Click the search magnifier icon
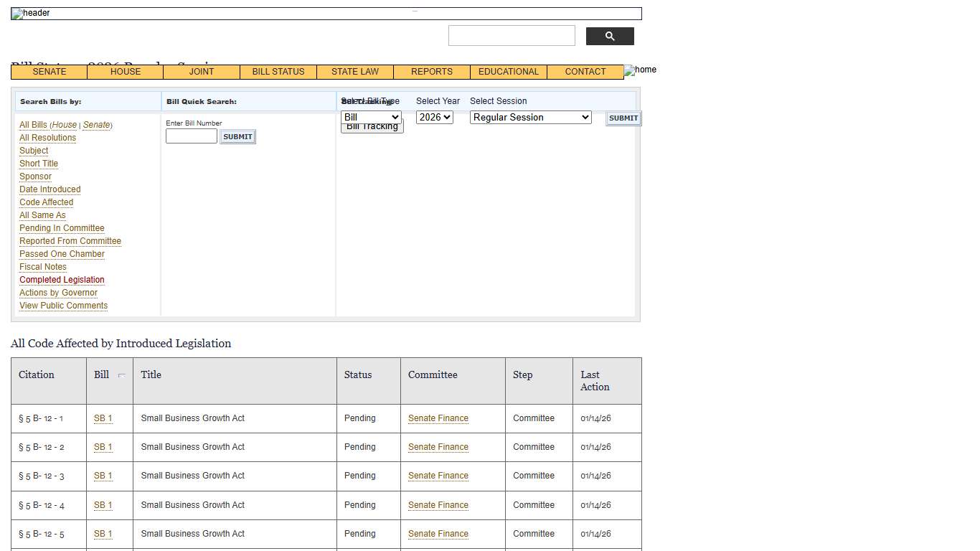This screenshot has width=980, height=551. click(x=609, y=35)
